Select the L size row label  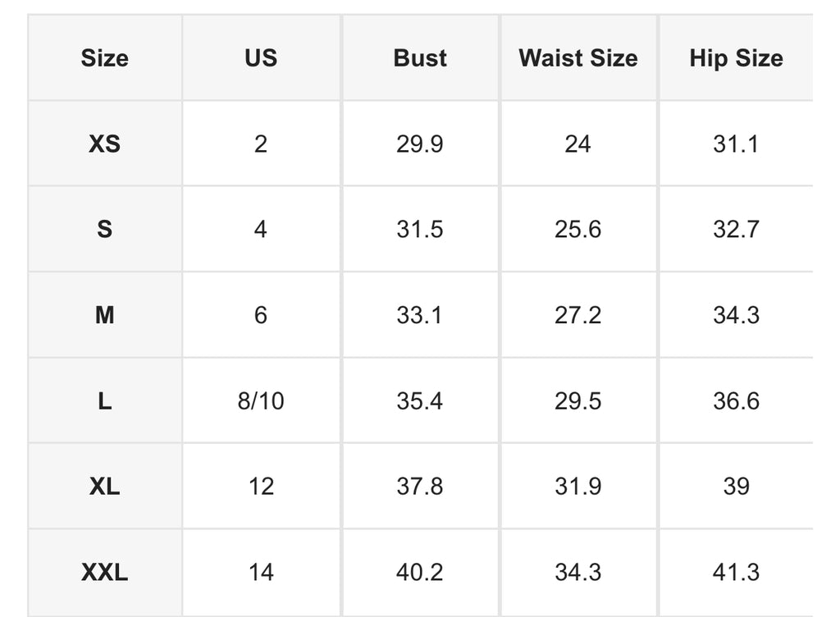(104, 400)
